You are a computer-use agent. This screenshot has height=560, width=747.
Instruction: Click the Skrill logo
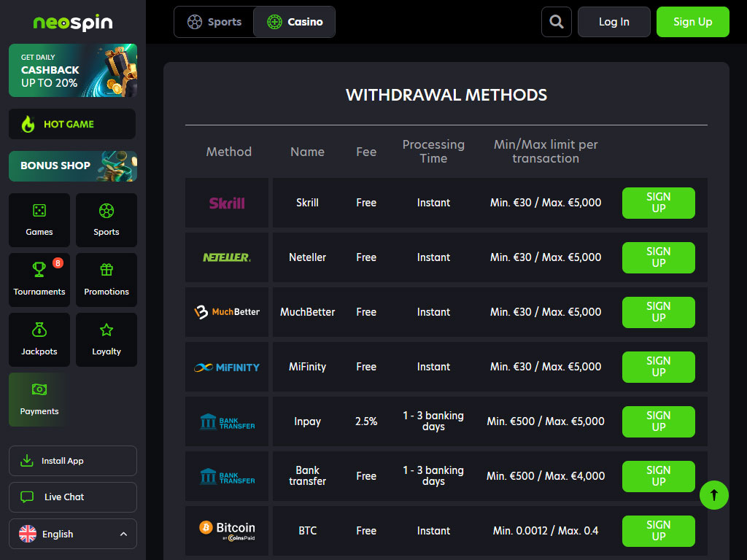point(227,203)
